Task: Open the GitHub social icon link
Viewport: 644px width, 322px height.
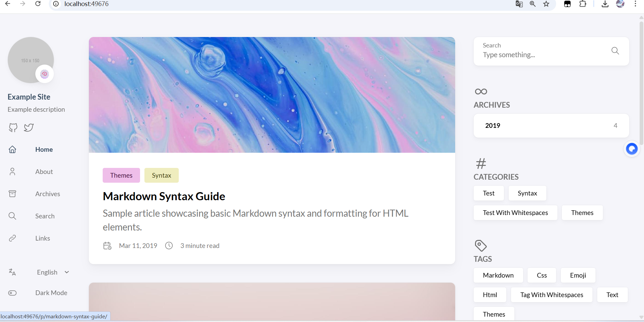Action: (13, 128)
